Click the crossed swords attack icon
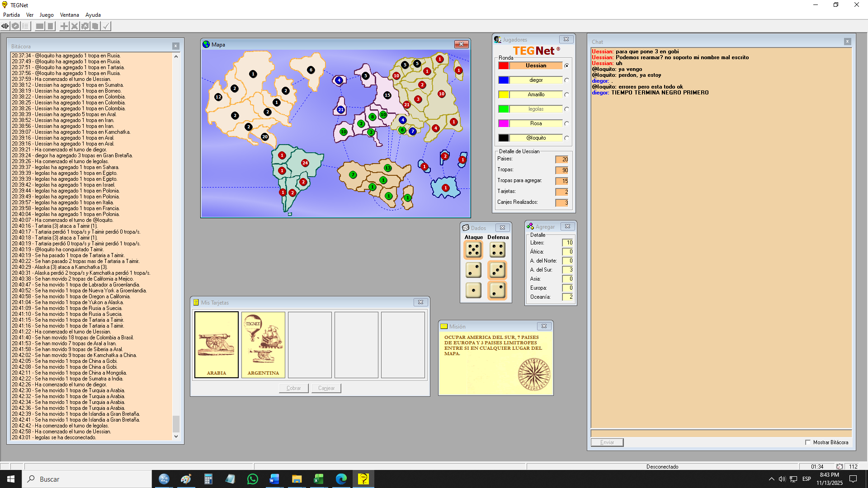 click(x=75, y=26)
